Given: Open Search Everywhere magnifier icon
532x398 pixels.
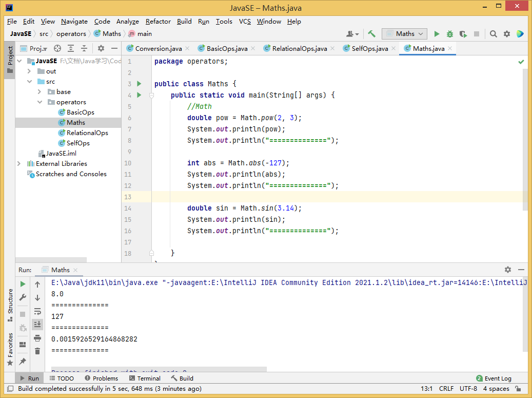Looking at the screenshot, I should (493, 34).
